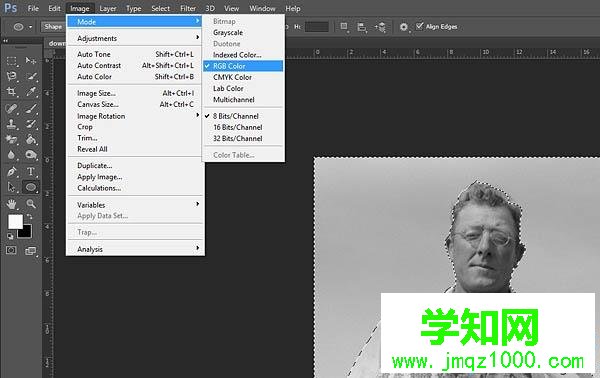Select the Brush tool
This screenshot has height=378, width=600.
click(x=31, y=109)
